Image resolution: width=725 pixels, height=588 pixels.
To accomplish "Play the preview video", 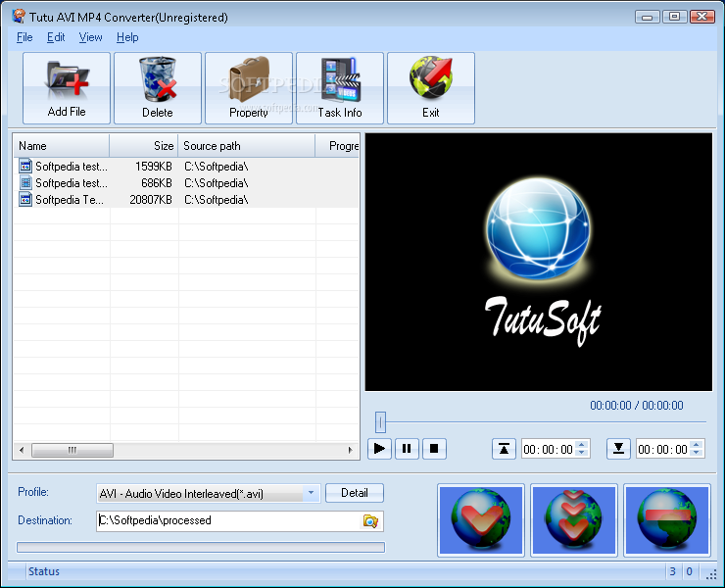I will (x=379, y=449).
